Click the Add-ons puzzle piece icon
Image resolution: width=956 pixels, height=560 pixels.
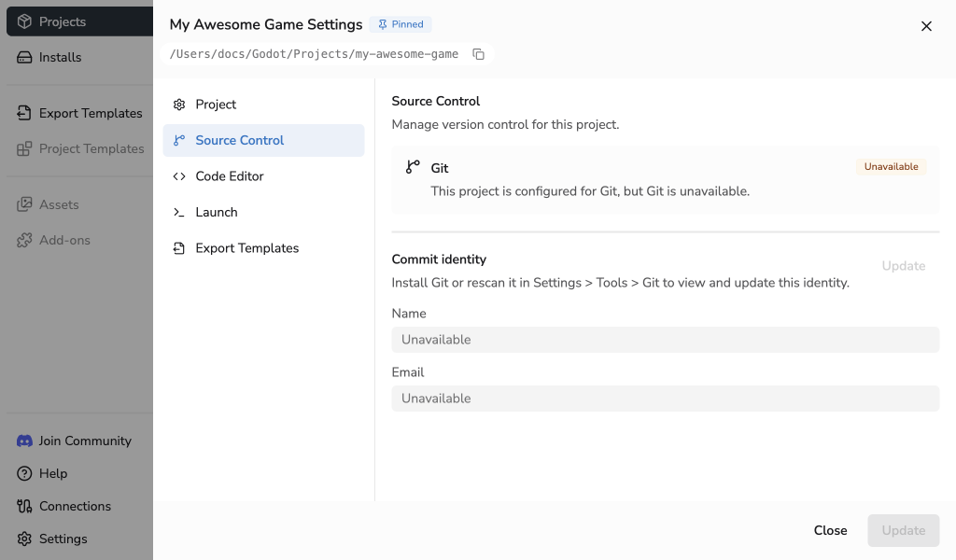pos(24,240)
